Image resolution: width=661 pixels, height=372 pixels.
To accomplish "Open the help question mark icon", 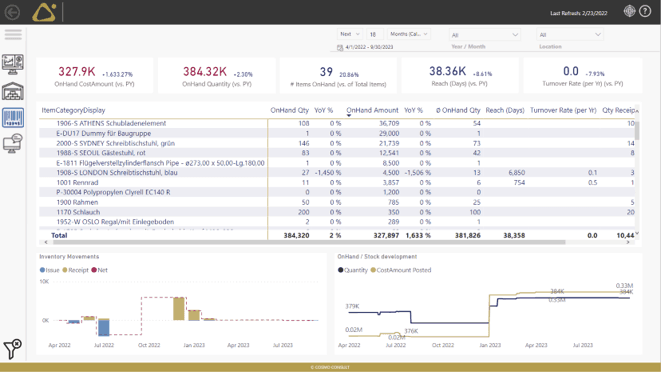I will point(645,11).
